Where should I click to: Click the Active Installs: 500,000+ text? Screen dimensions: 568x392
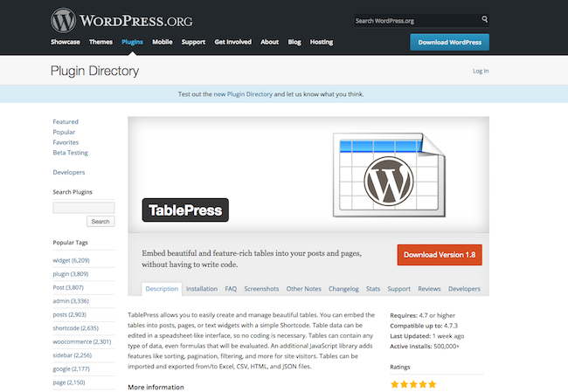[x=425, y=347]
